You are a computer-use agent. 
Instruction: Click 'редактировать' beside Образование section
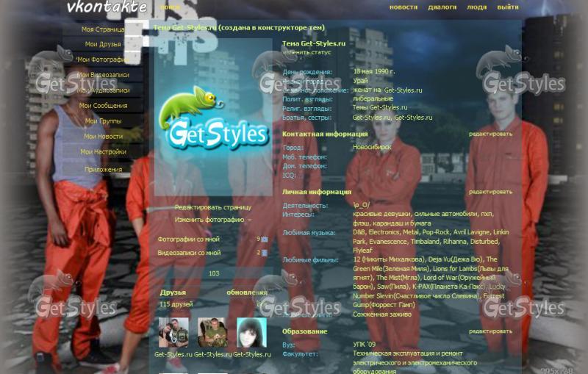click(x=491, y=331)
